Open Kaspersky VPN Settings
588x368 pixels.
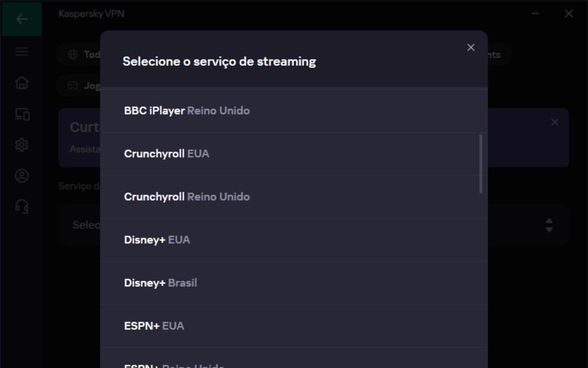22,145
